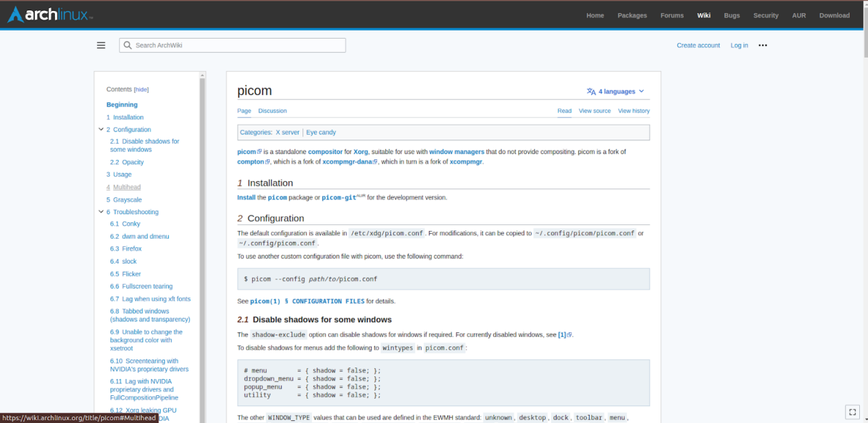Toggle fullscreen with the bottom-right expand icon

(x=852, y=411)
